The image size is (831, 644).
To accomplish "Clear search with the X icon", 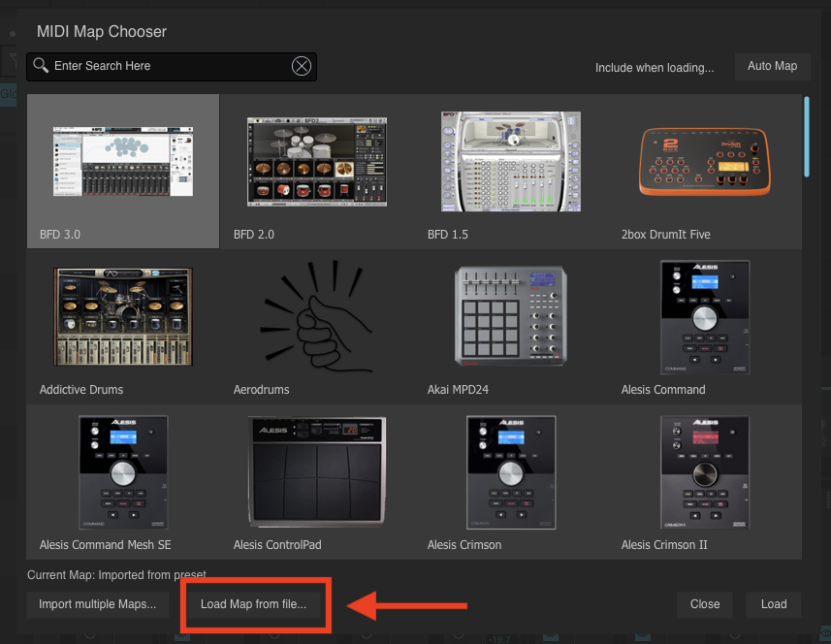I will coord(302,66).
